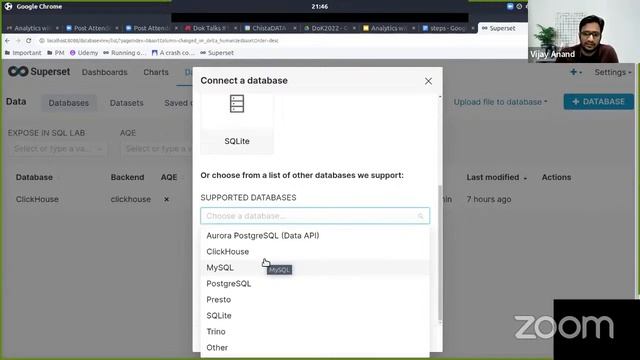Click the Superset logo
The image size is (640, 360).
(x=39, y=72)
